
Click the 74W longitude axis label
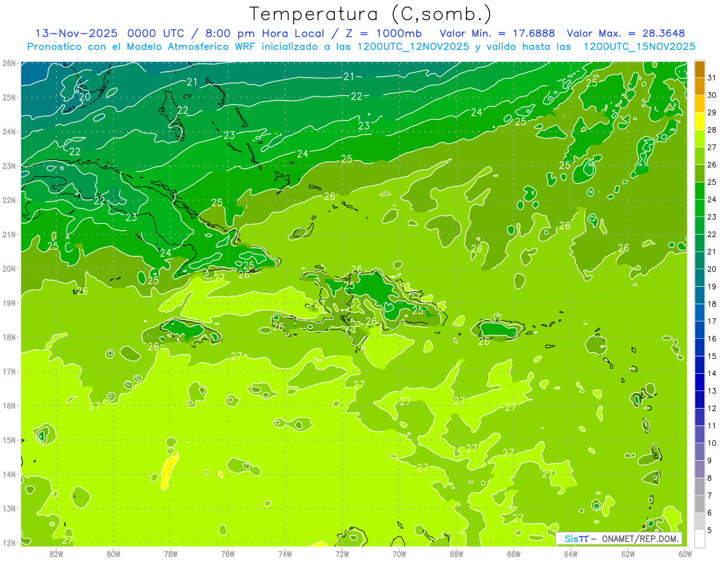pyautogui.click(x=285, y=554)
